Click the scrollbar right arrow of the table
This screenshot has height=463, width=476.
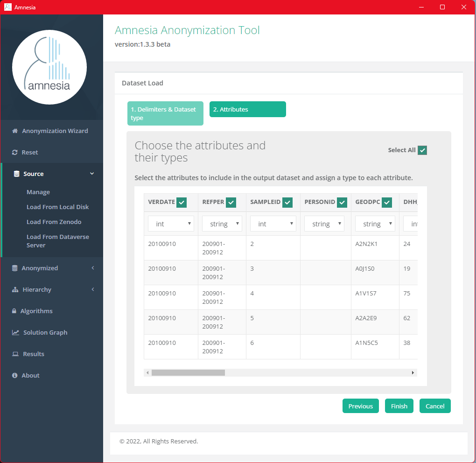(x=413, y=373)
